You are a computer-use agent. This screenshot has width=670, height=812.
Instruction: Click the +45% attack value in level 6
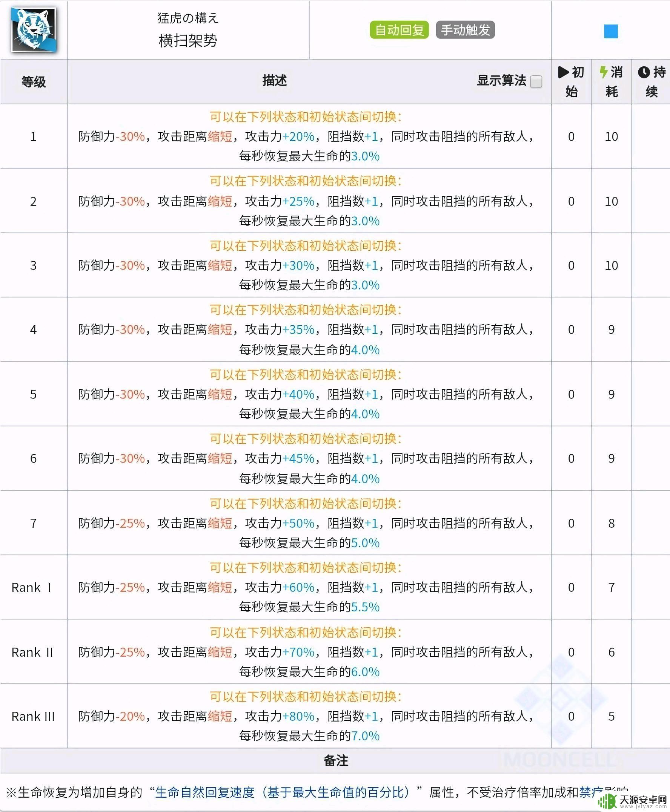coord(298,458)
